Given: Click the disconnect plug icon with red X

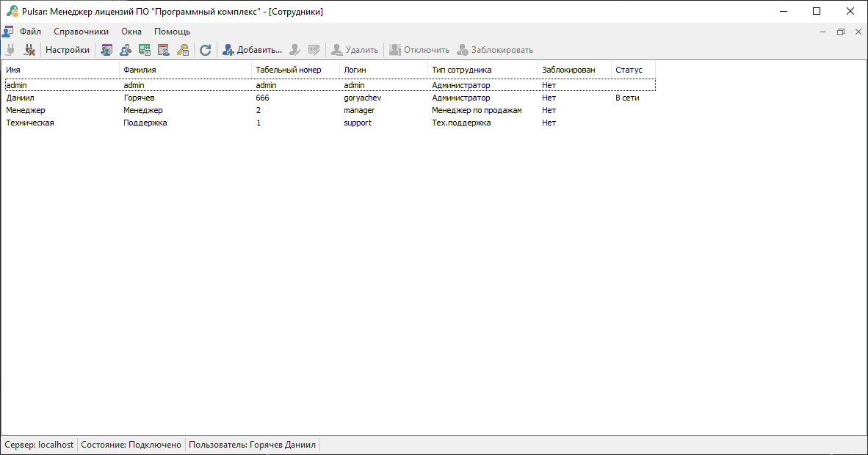Looking at the screenshot, I should (x=29, y=50).
